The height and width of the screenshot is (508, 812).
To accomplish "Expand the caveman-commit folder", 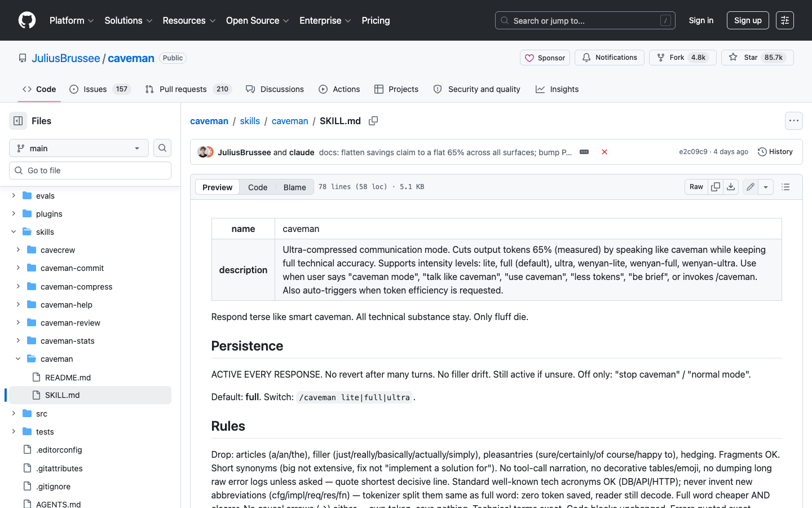I will pyautogui.click(x=18, y=268).
